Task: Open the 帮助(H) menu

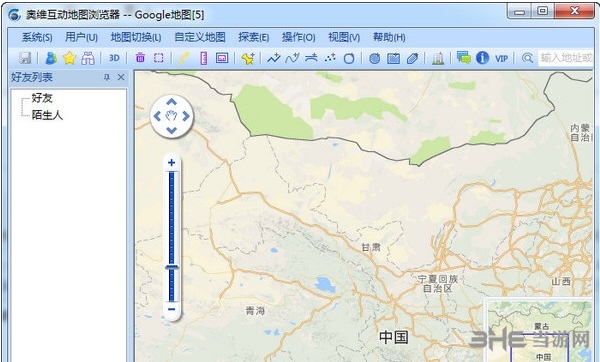Action: [389, 37]
